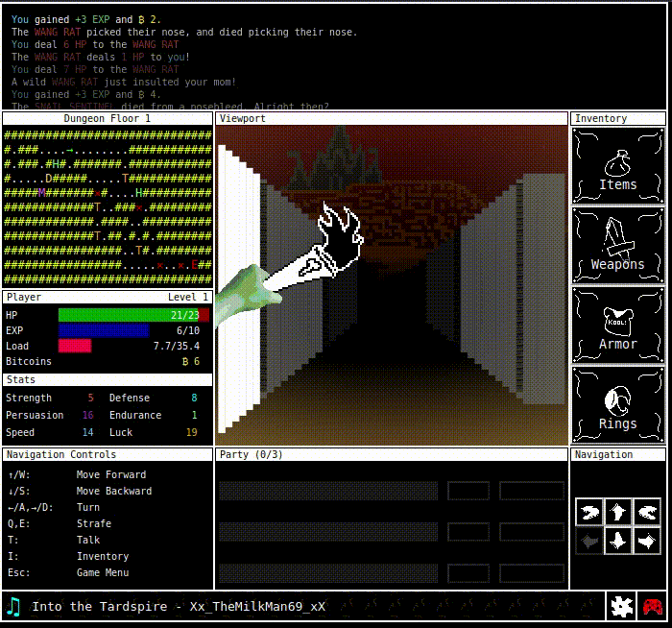Select the third empty party slot bar
Image resolution: width=672 pixels, height=628 pixels.
coord(328,573)
